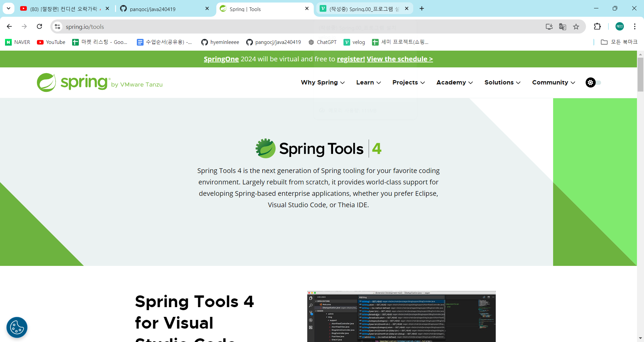This screenshot has width=644, height=342.
Task: Open the 모든 북마크 folder
Action: point(619,42)
